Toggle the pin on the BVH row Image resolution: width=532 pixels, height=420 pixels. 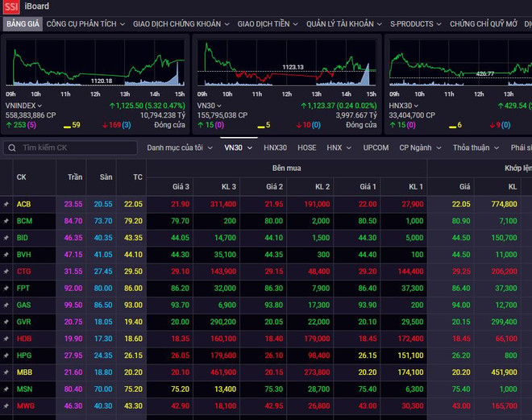click(6, 255)
